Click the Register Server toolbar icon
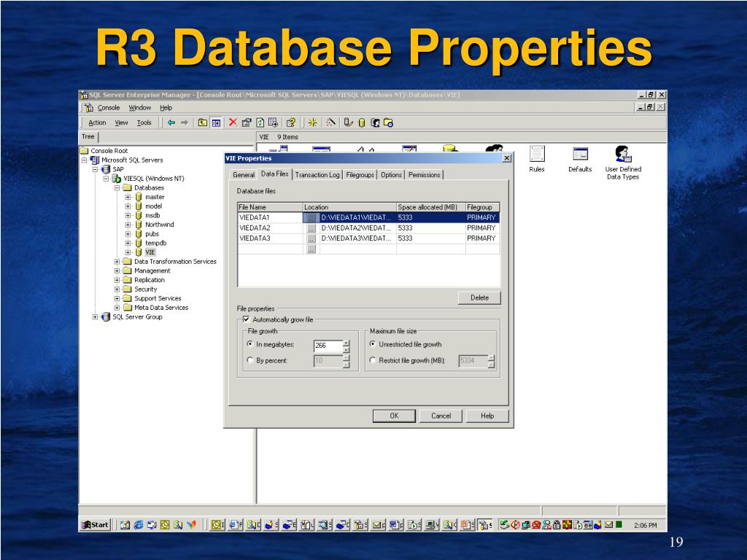Image resolution: width=747 pixels, height=560 pixels. click(x=348, y=122)
